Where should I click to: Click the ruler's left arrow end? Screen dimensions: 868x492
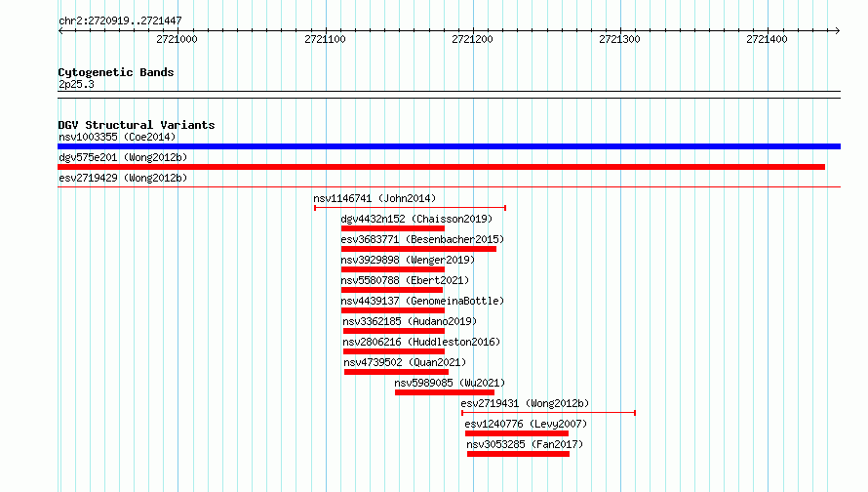[x=60, y=31]
